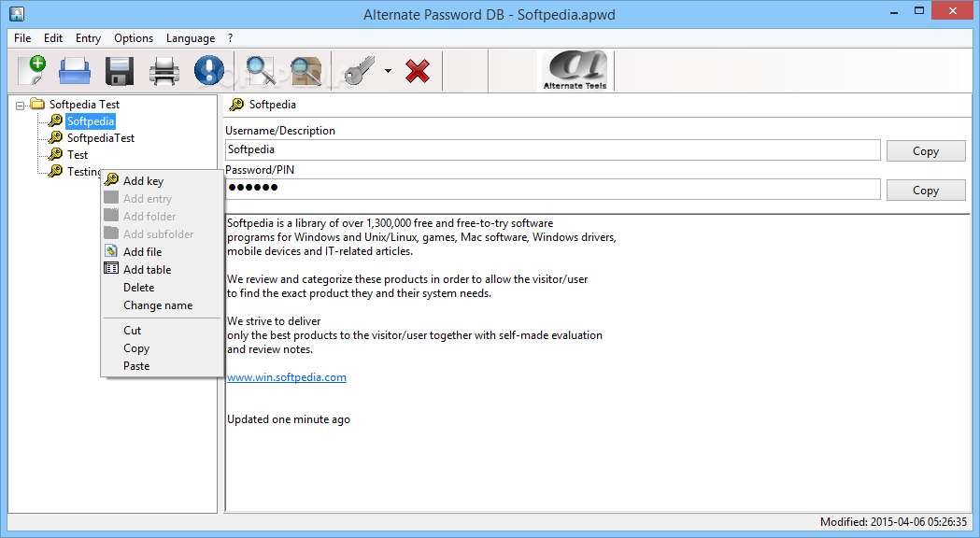Screen dimensions: 980x538
Task: Select the SoftpediaTest key entry
Action: click(x=101, y=138)
